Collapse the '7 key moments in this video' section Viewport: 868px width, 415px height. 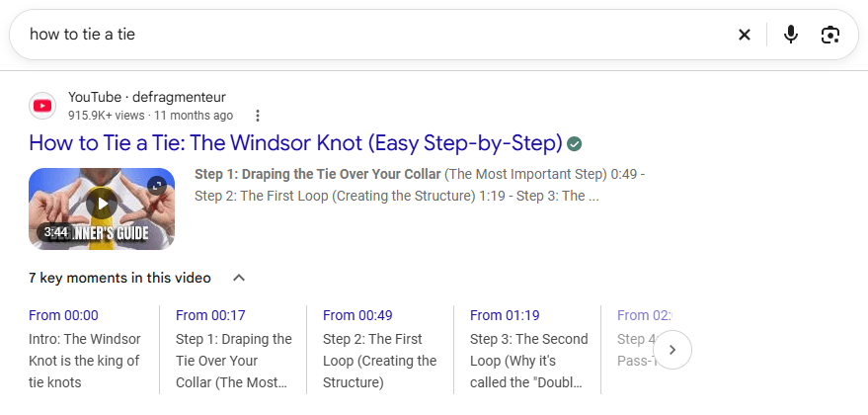pyautogui.click(x=239, y=278)
